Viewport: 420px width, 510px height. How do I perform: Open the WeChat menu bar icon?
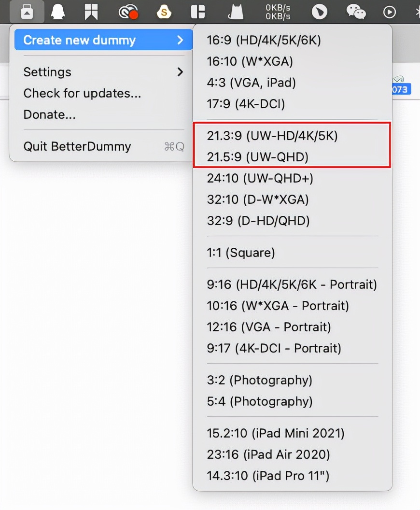coord(356,12)
